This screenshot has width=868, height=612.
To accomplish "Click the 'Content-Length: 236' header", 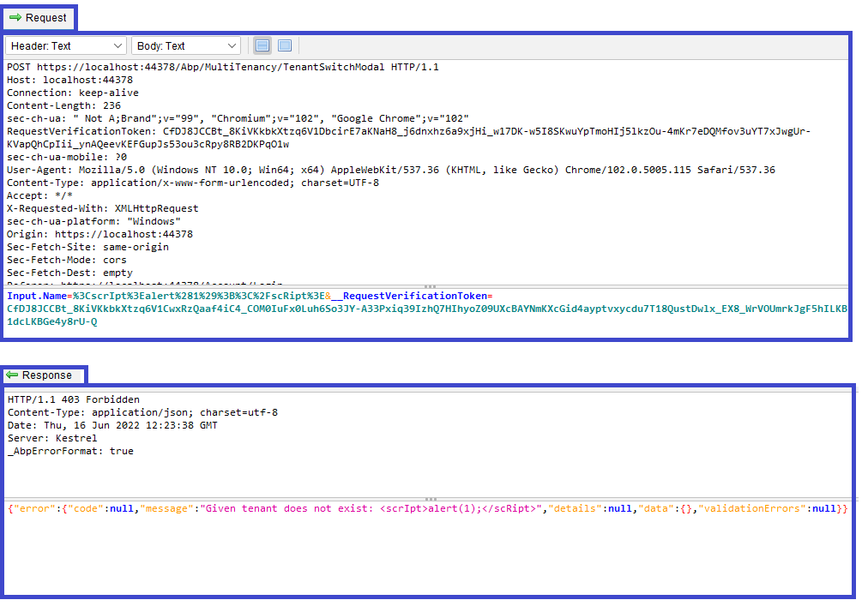I will 63,105.
